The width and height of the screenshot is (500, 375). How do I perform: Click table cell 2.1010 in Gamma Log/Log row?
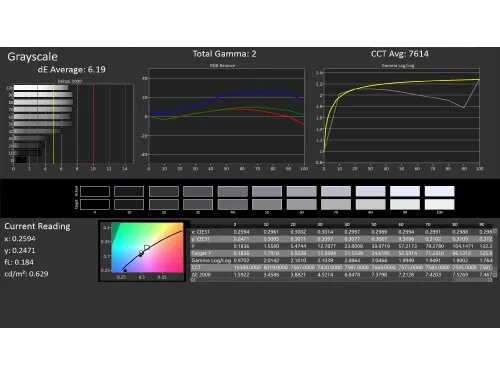(298, 260)
